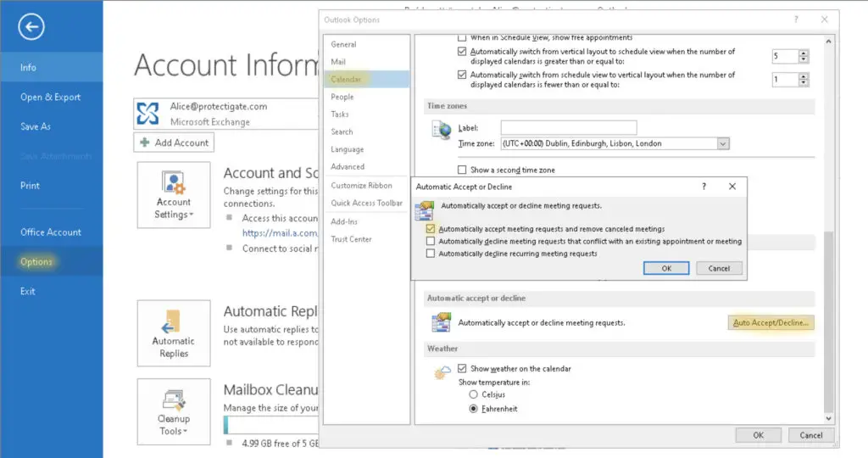
Task: Click the help question mark in the Automatic Accept or Decline dialog
Action: (704, 187)
